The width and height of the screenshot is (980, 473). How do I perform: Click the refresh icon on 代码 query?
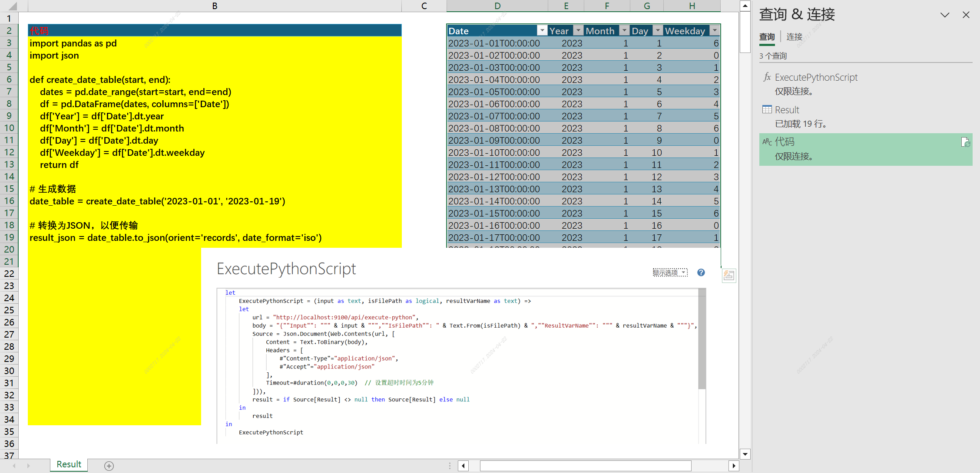pyautogui.click(x=965, y=142)
